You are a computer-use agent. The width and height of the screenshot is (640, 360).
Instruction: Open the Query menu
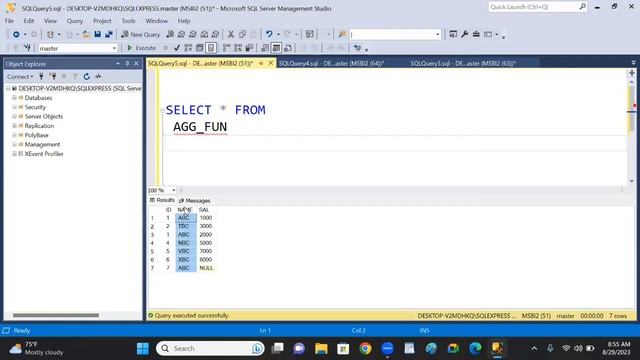point(75,21)
